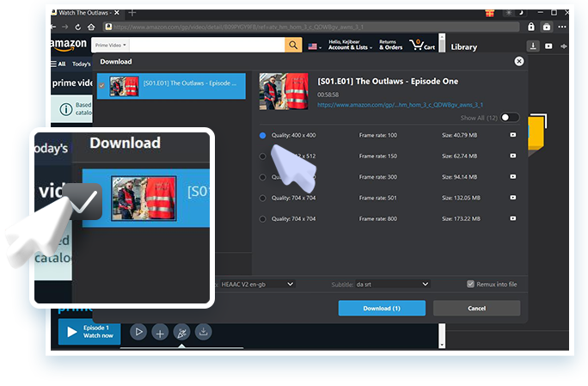This screenshot has width=588, height=386.
Task: Click the party celebration round icon
Action: pos(182,333)
